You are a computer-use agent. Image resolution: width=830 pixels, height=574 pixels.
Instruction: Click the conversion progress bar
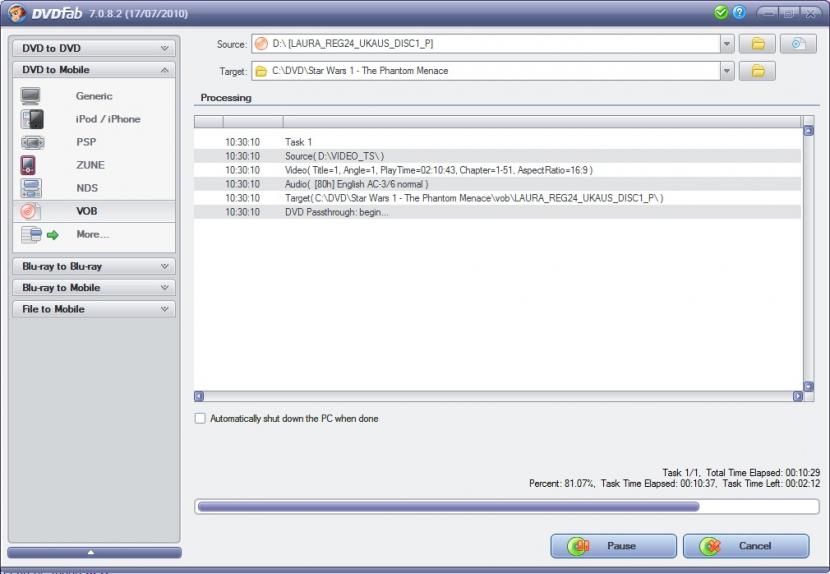click(x=507, y=506)
